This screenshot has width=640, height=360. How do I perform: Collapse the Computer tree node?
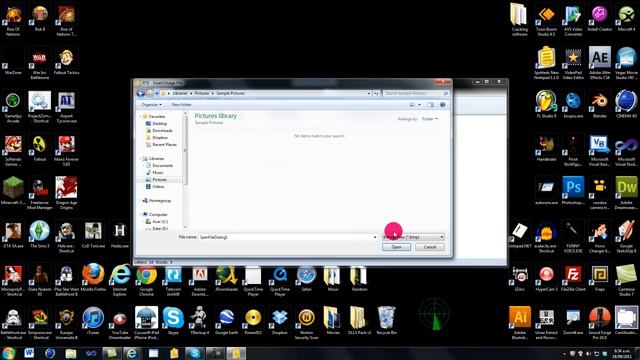pos(140,214)
